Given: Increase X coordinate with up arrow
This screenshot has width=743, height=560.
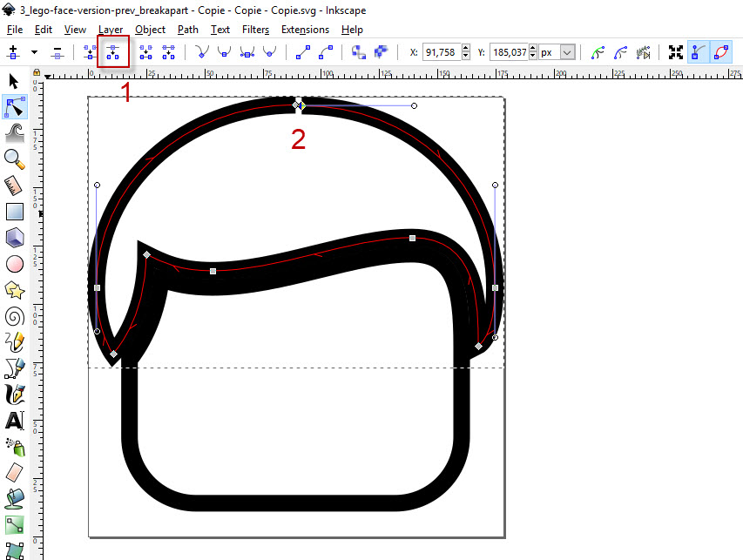Looking at the screenshot, I should [466, 48].
